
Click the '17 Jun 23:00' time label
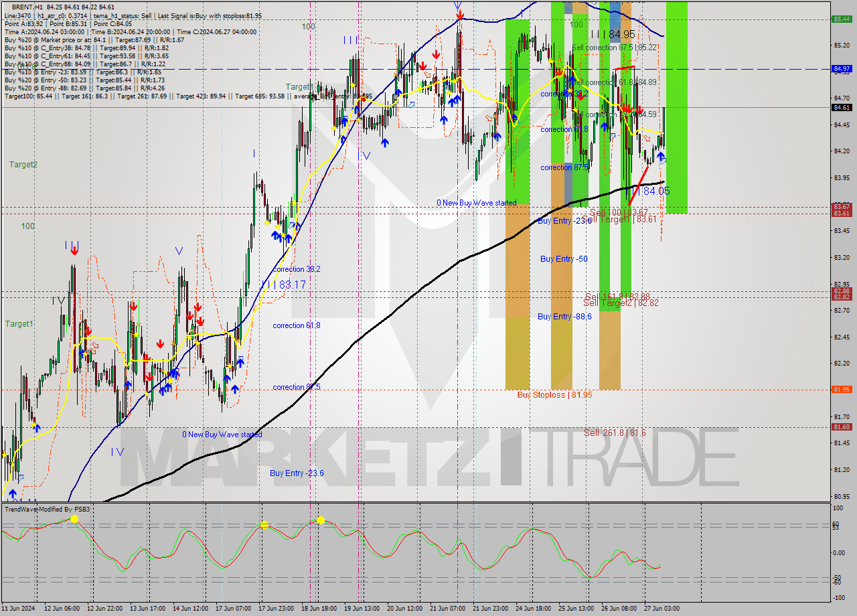(276, 608)
